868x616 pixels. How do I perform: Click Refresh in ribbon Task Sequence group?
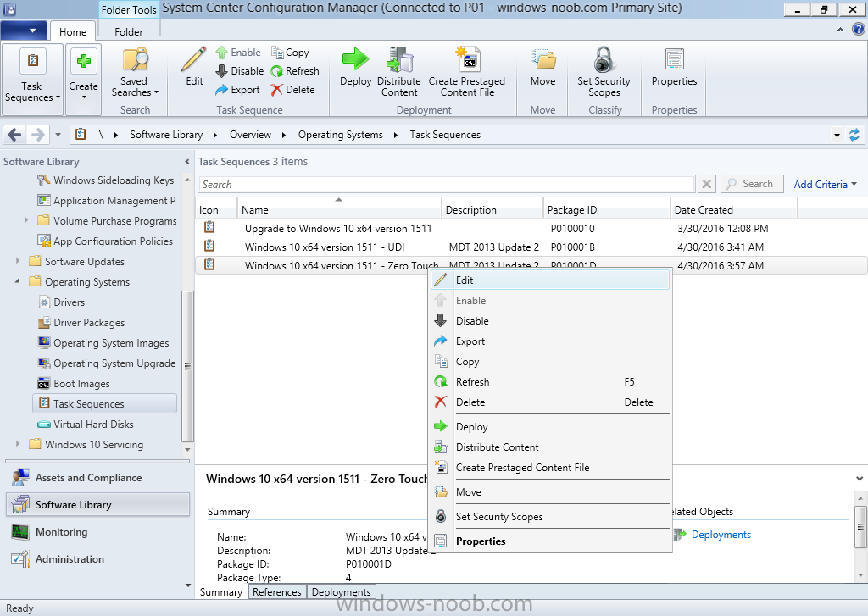295,71
